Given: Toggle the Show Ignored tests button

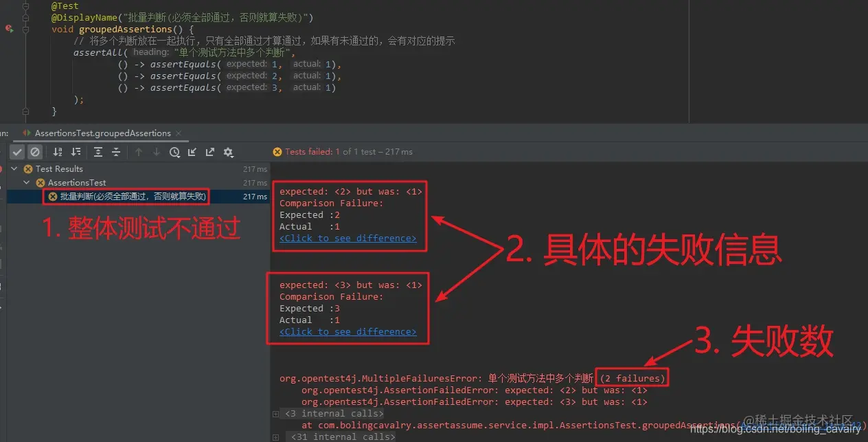Looking at the screenshot, I should tap(34, 152).
